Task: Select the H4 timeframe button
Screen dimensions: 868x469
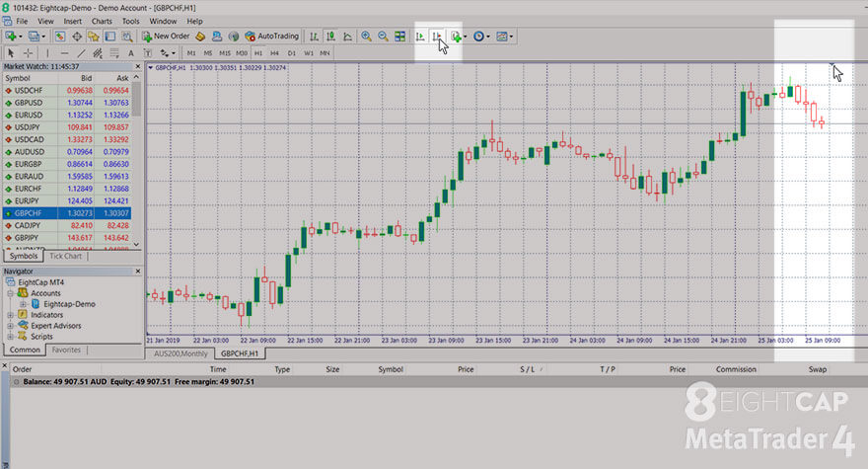Action: point(274,53)
